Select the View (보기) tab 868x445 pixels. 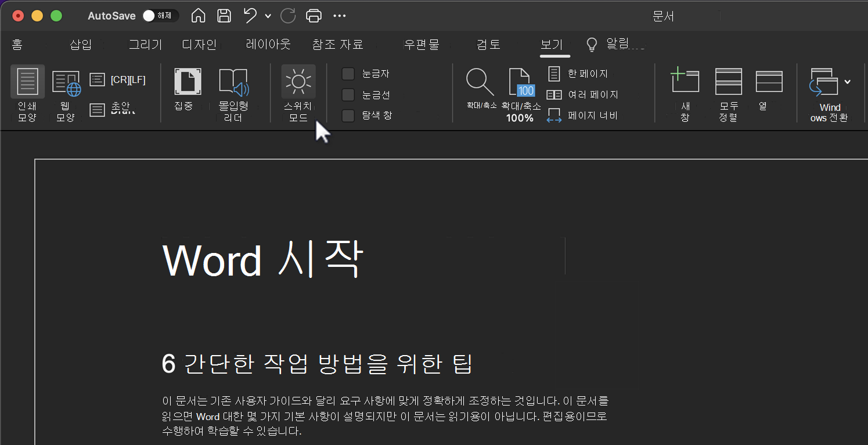coord(552,44)
